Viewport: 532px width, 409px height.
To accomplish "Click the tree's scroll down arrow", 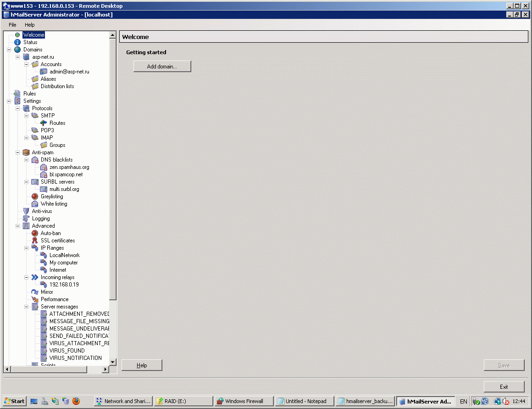I will (x=113, y=362).
